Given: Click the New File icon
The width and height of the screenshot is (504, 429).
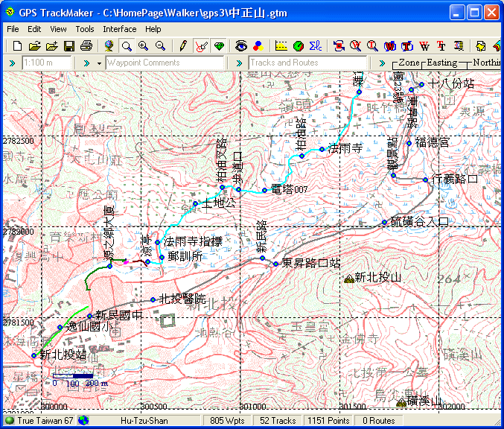Looking at the screenshot, I should (17, 46).
